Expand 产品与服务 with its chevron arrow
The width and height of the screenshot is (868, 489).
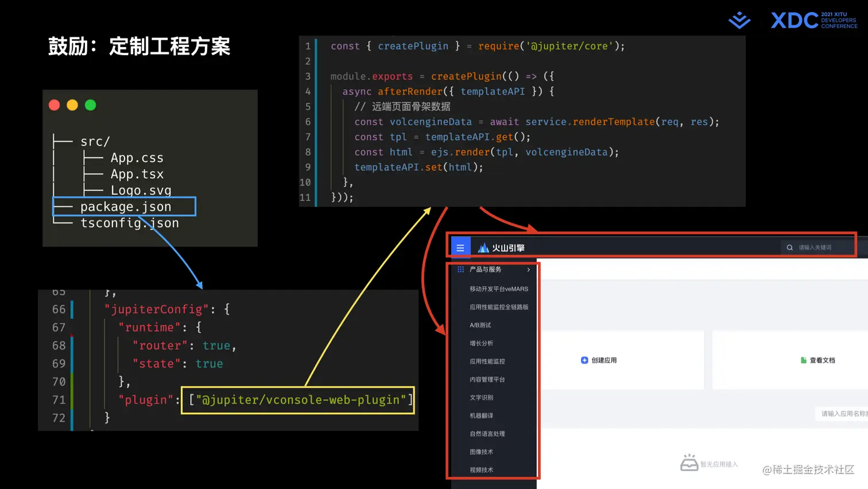(529, 269)
